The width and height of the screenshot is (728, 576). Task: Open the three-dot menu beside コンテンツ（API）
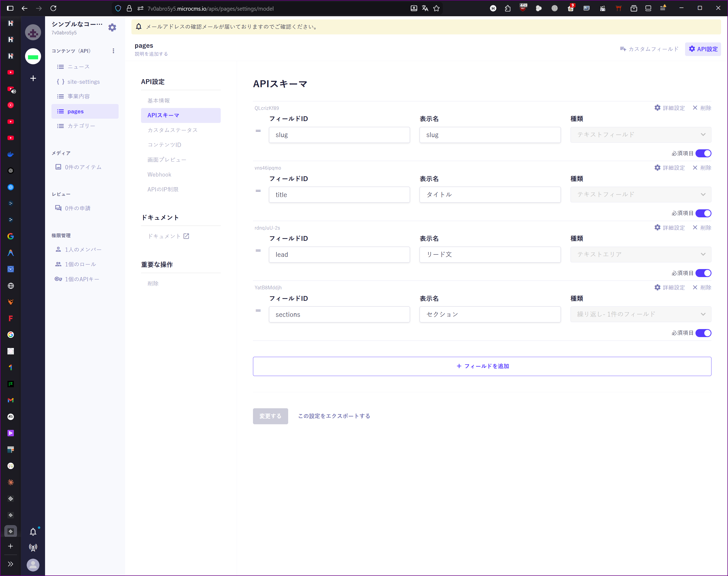(113, 51)
